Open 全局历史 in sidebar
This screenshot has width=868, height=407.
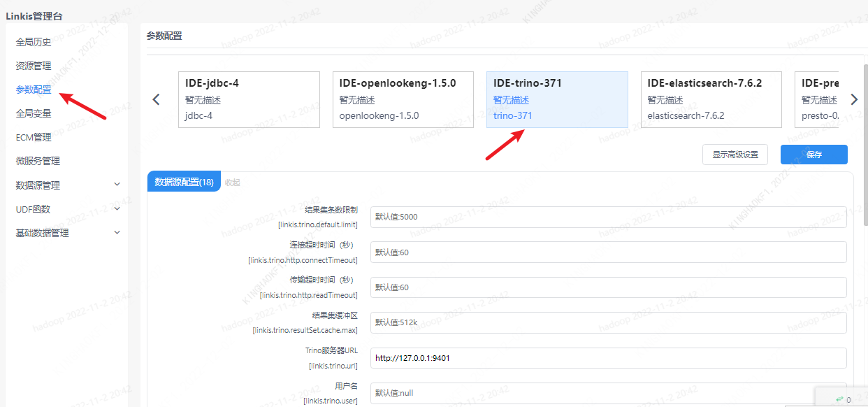[x=34, y=42]
